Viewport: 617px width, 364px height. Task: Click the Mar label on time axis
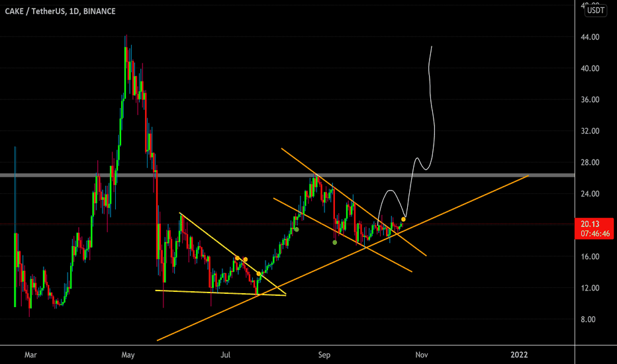coord(30,355)
